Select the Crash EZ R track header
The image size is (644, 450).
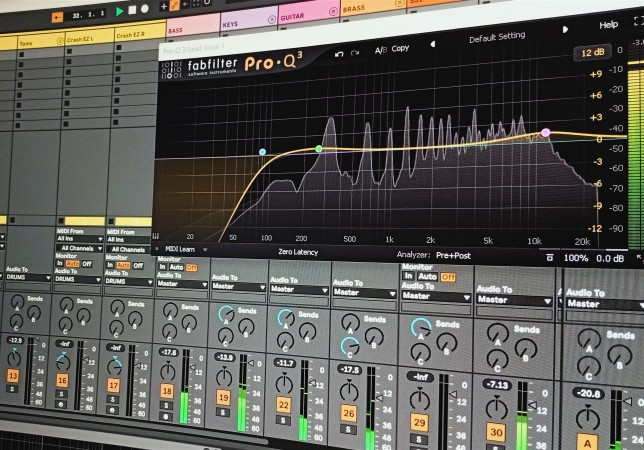[x=140, y=34]
